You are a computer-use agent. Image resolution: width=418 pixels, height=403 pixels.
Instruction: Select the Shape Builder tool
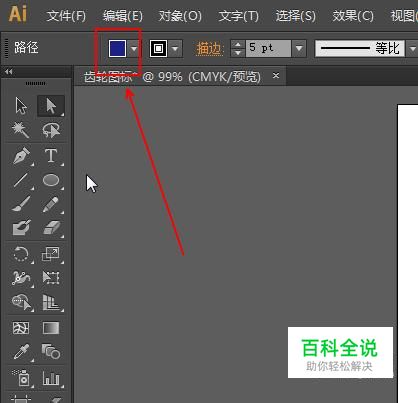point(21,302)
